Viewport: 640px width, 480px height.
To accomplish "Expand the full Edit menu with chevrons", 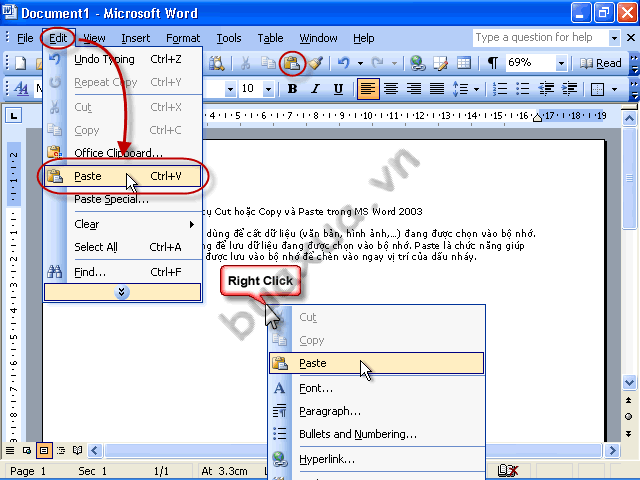I will click(122, 292).
